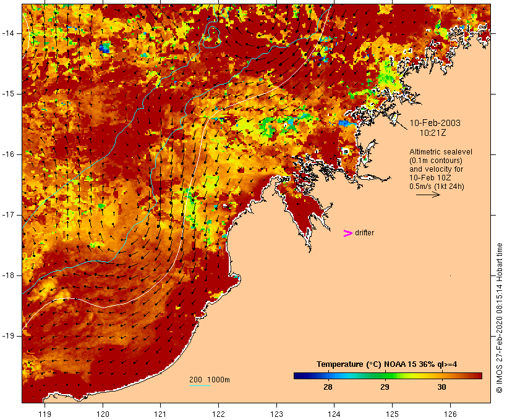This screenshot has height=420, width=507.
Task: Click the longitude axis label '122'
Action: 219,414
